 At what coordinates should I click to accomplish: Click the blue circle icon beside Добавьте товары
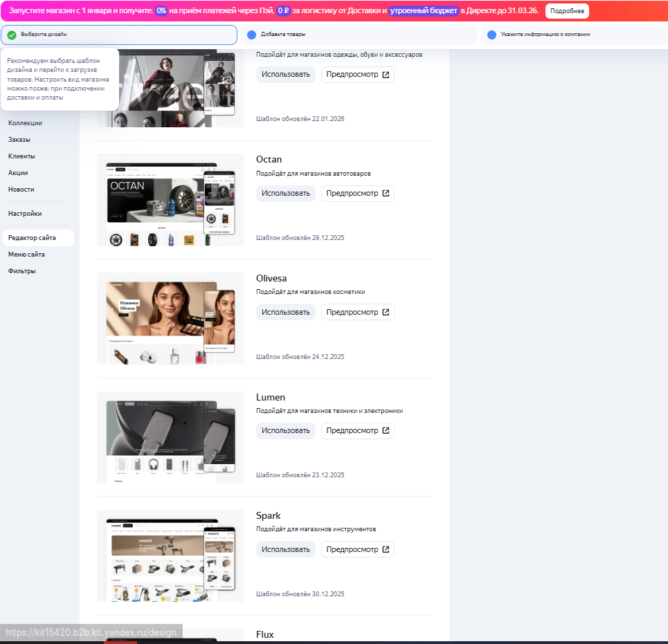coord(252,35)
